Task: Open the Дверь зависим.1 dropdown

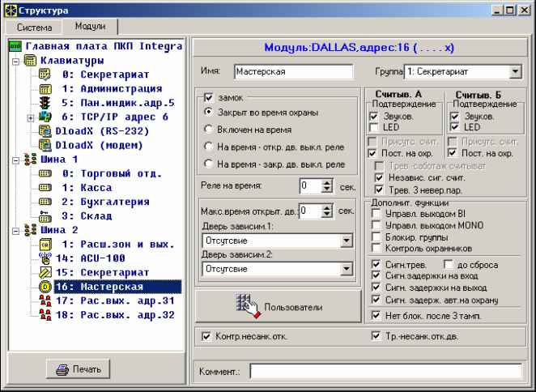Action: pyautogui.click(x=346, y=241)
